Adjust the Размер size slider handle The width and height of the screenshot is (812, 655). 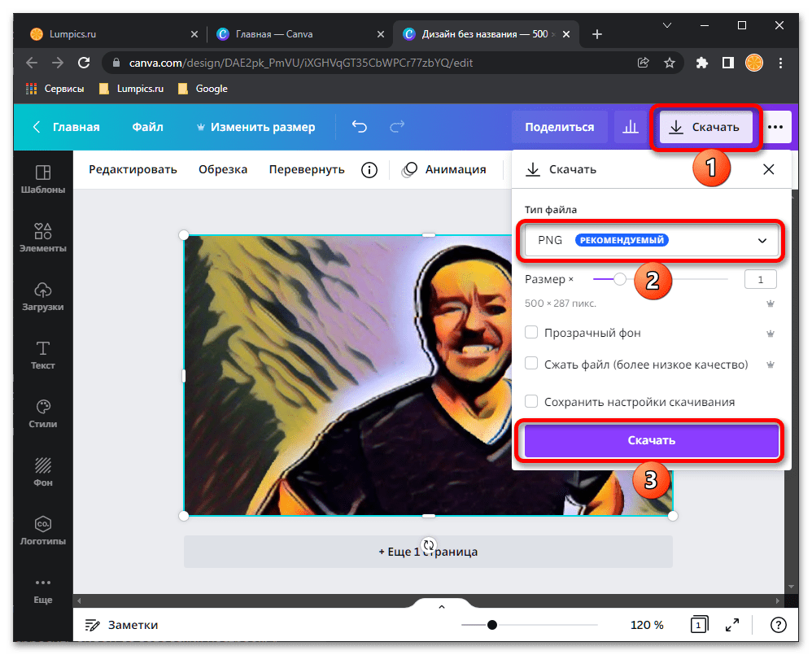point(620,279)
